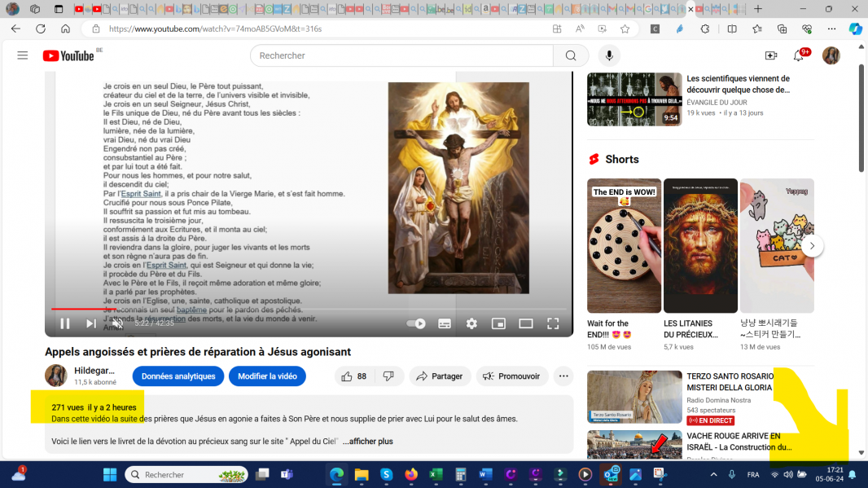Click Modifier la vidéo
This screenshot has height=488, width=868.
(267, 376)
